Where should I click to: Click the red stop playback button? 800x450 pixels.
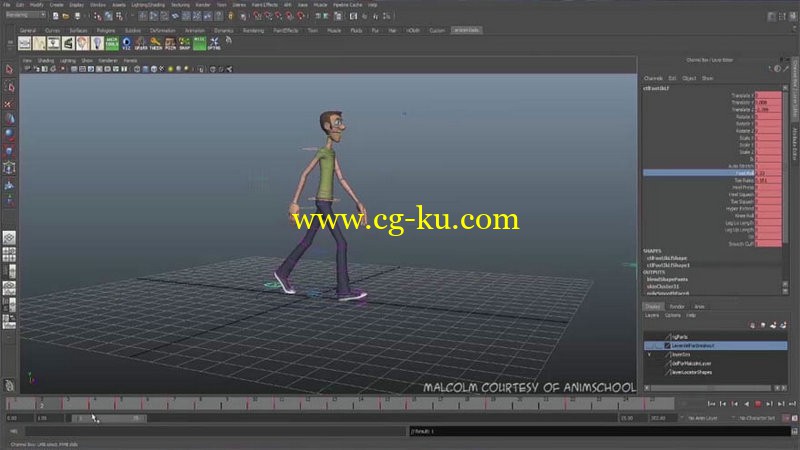pos(758,404)
